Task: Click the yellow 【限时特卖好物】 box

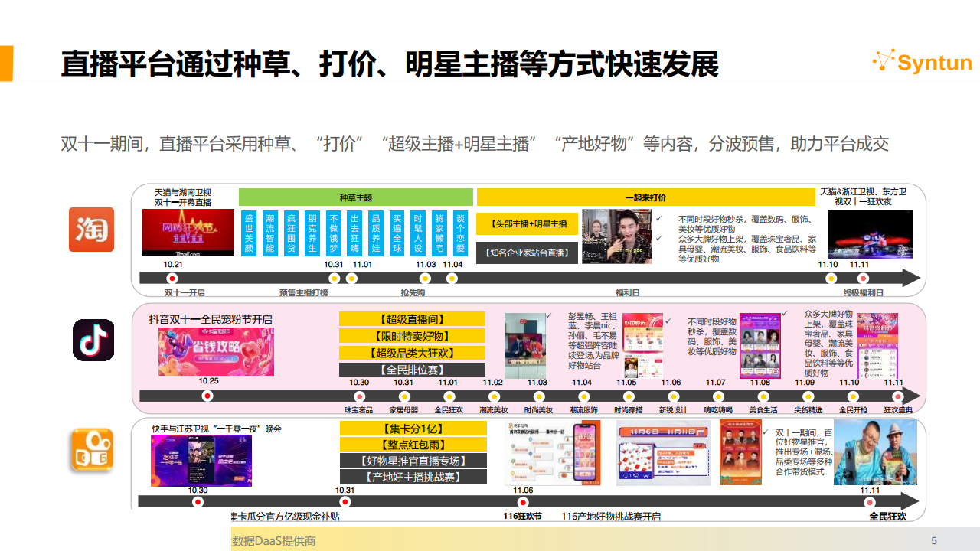Action: (412, 336)
